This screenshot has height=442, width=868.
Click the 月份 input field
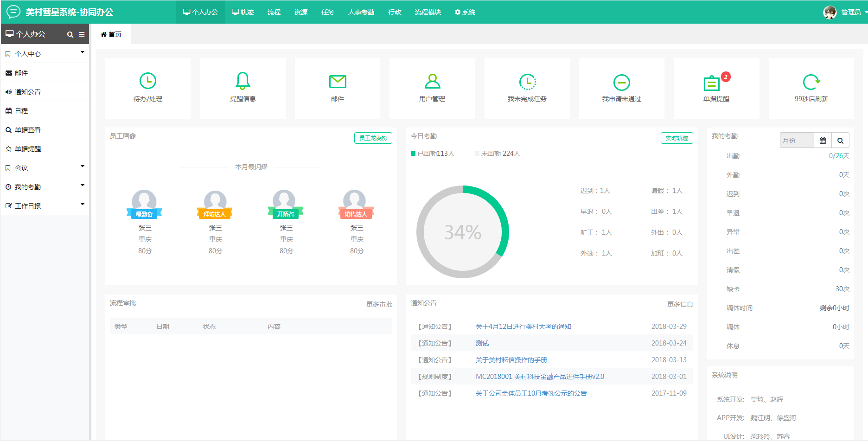797,140
